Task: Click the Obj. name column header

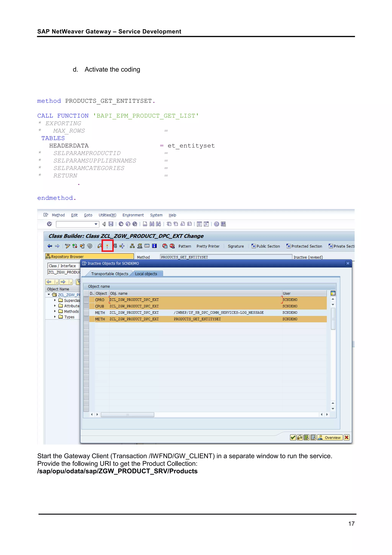Action: (x=196, y=293)
